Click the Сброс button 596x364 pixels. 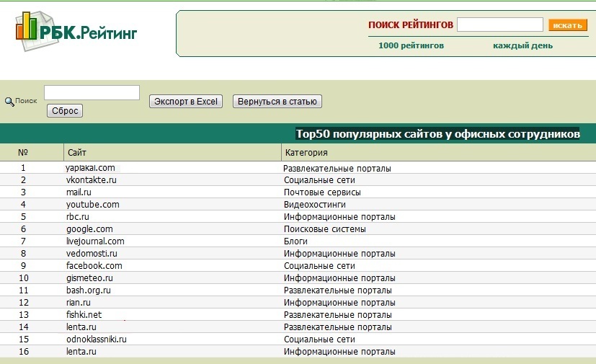click(x=65, y=111)
